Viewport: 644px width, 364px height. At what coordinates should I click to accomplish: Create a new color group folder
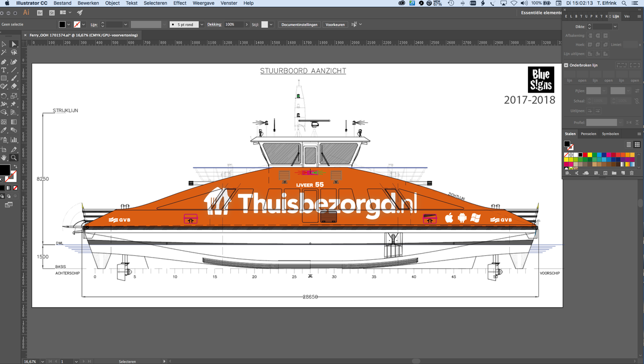coord(614,173)
